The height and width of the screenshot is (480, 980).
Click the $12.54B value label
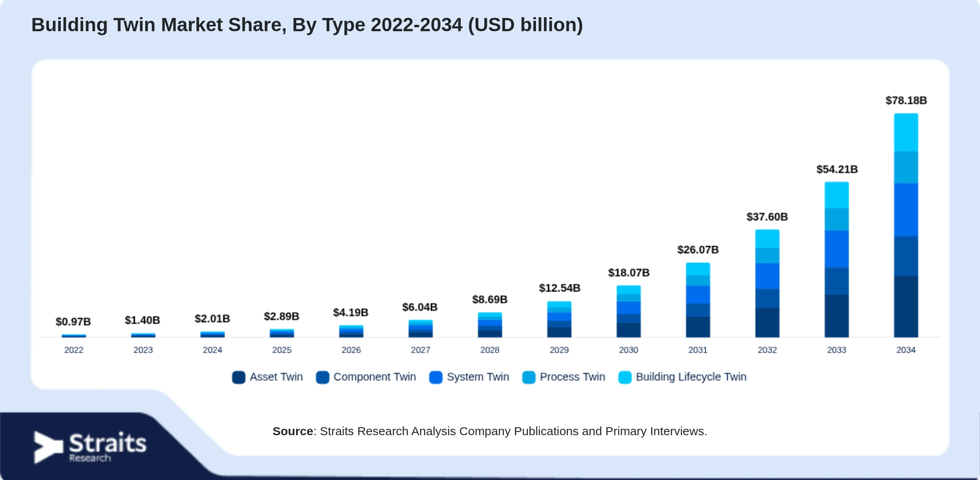click(x=560, y=288)
